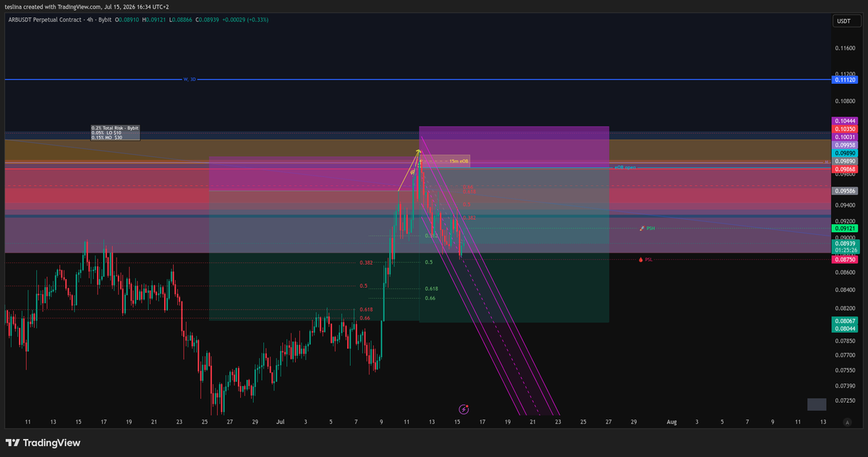Click the W, 3D label on blue line
The height and width of the screenshot is (457, 868).
pos(190,80)
